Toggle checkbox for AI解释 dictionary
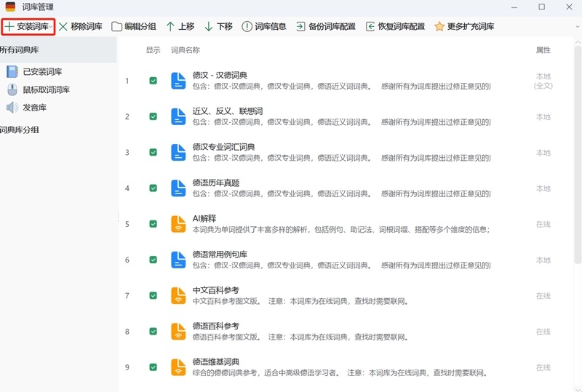 (153, 224)
